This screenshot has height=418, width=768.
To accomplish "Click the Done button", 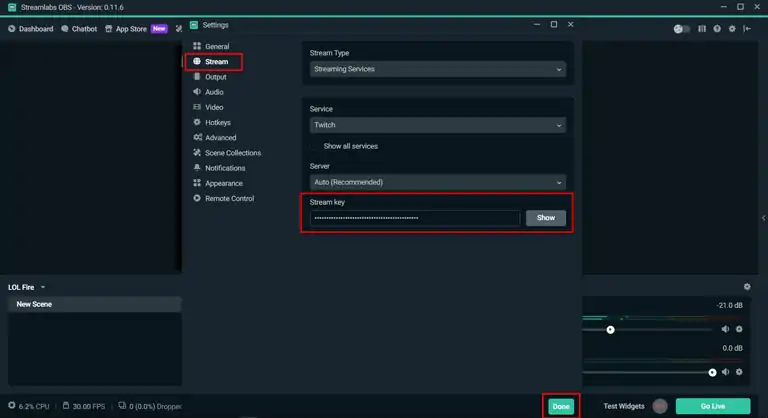I will pyautogui.click(x=561, y=406).
